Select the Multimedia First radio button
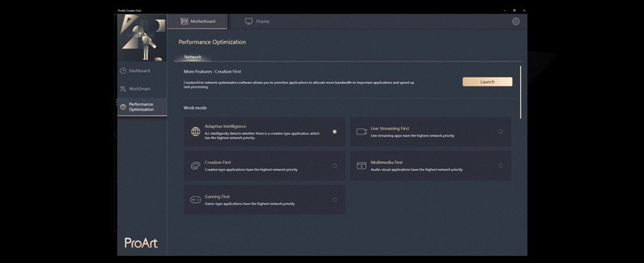This screenshot has height=263, width=644. point(500,166)
